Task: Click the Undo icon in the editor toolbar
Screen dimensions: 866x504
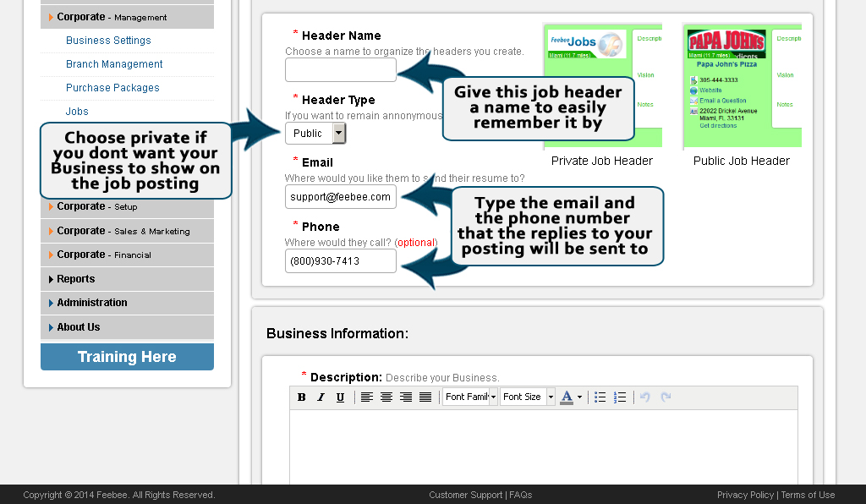Action: coord(644,397)
